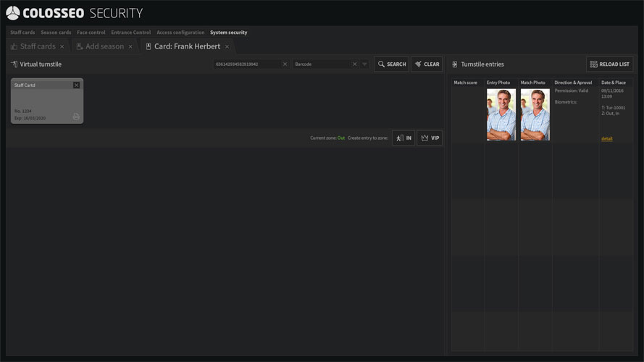
Task: Clear the Barcode type selection
Action: (x=355, y=64)
